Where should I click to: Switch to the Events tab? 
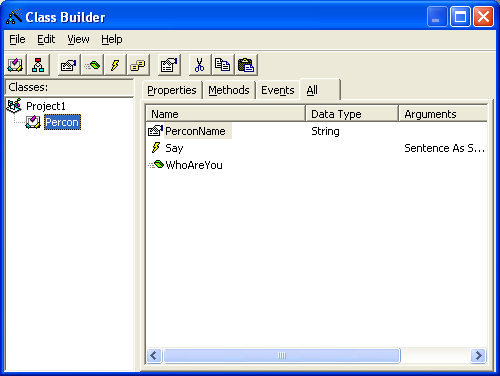coord(278,90)
